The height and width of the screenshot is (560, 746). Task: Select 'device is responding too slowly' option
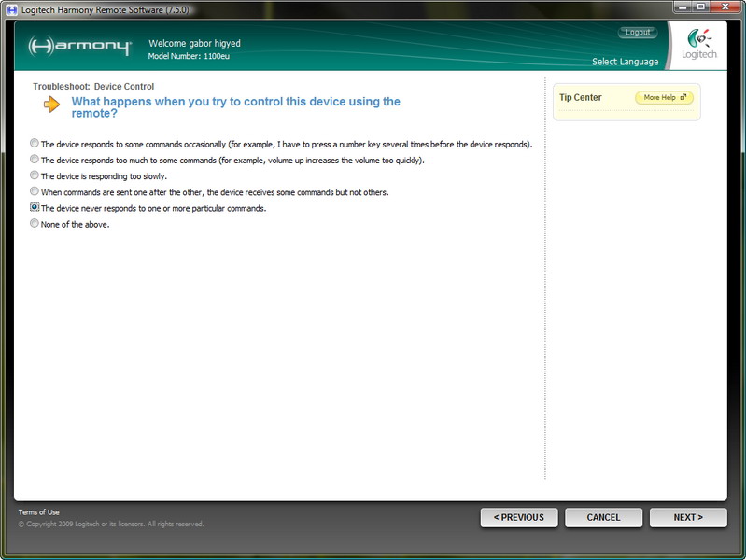tap(35, 175)
